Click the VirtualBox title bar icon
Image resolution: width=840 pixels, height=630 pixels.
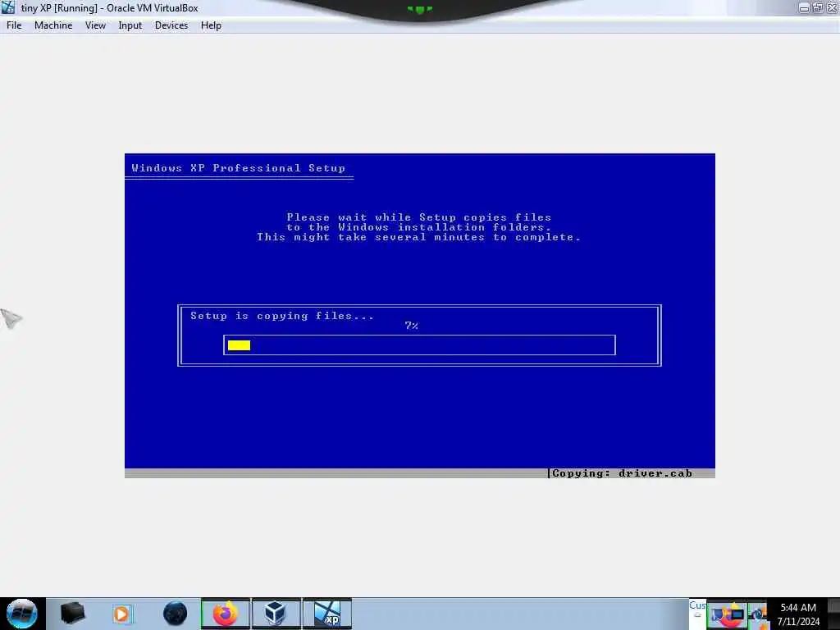tap(8, 7)
